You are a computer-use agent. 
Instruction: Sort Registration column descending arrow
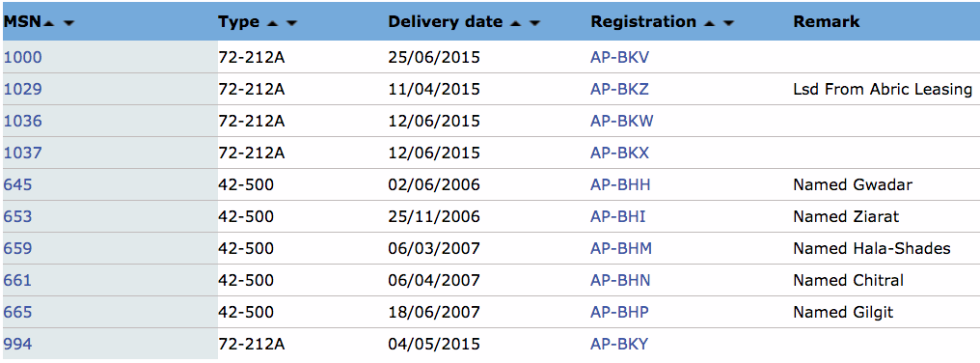click(728, 23)
